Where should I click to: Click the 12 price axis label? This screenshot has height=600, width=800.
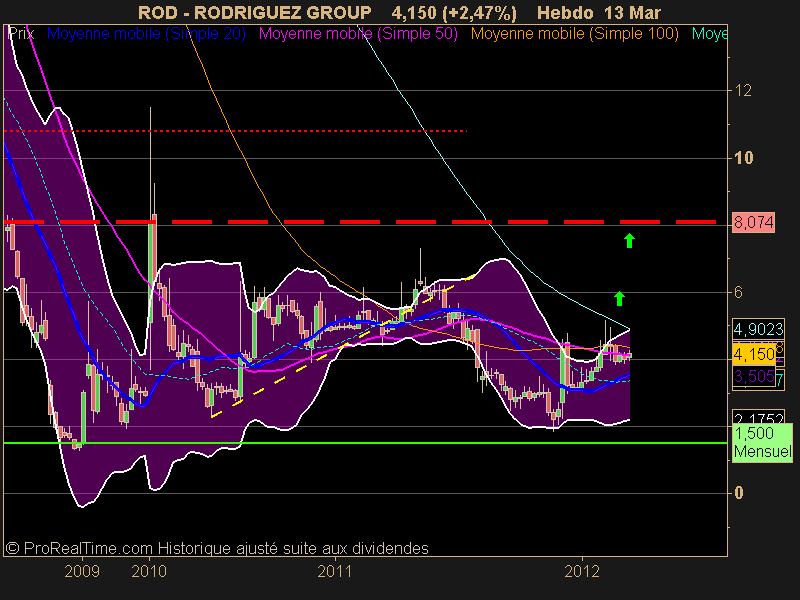tap(743, 91)
